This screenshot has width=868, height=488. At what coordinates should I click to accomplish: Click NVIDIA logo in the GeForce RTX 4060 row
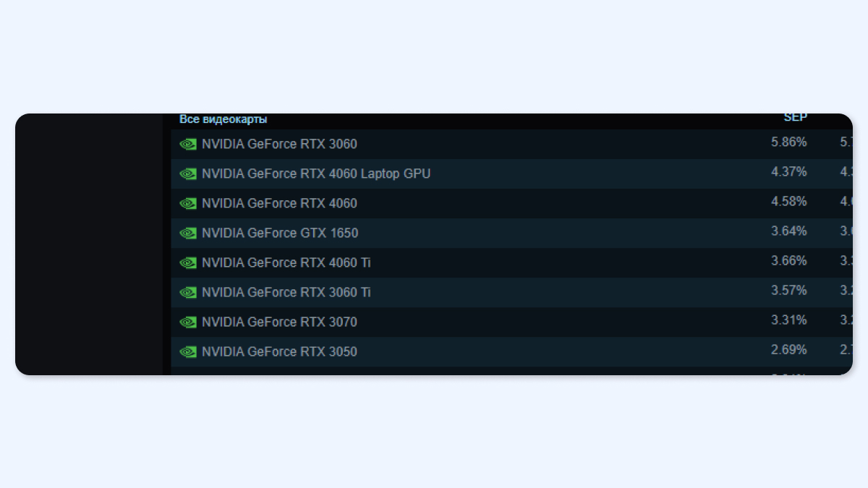click(x=188, y=203)
